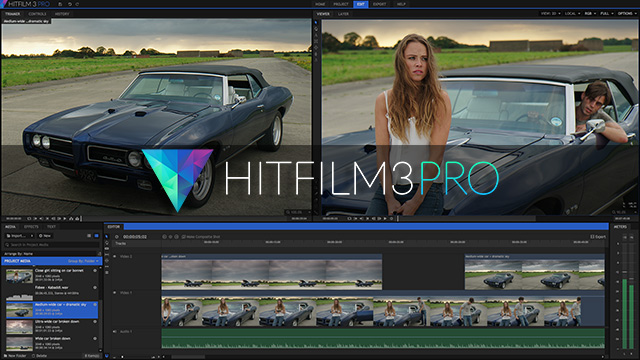This screenshot has width=640, height=360.
Task: Toggle eye for 'Wide car broken down' clip
Action: pos(95,338)
